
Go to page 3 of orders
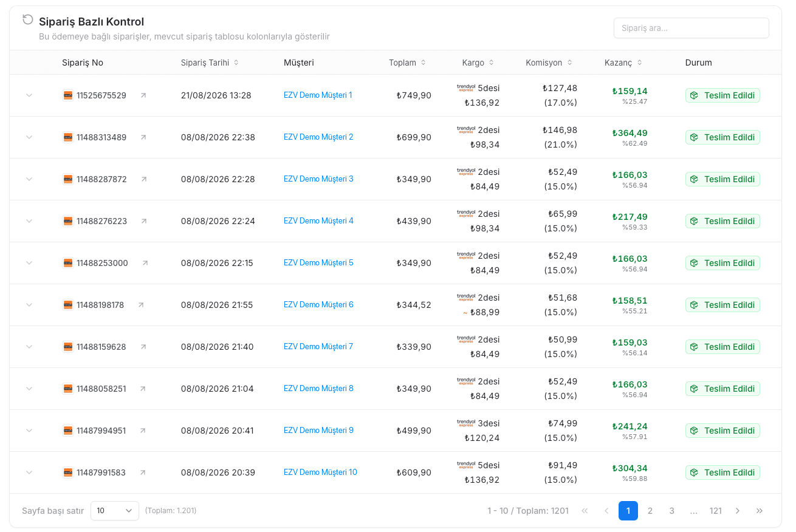(672, 511)
